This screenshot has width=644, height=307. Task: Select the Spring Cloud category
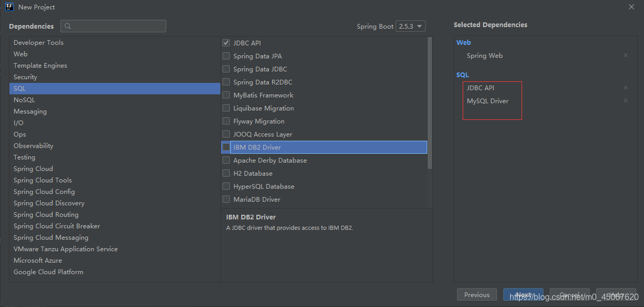pyautogui.click(x=115, y=169)
